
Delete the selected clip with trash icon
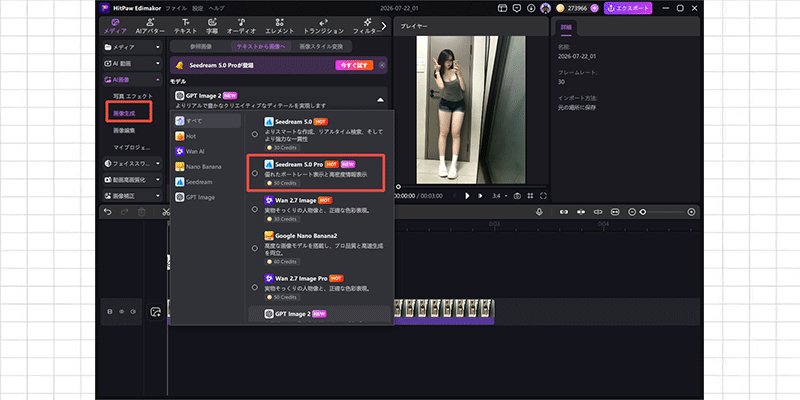click(142, 212)
